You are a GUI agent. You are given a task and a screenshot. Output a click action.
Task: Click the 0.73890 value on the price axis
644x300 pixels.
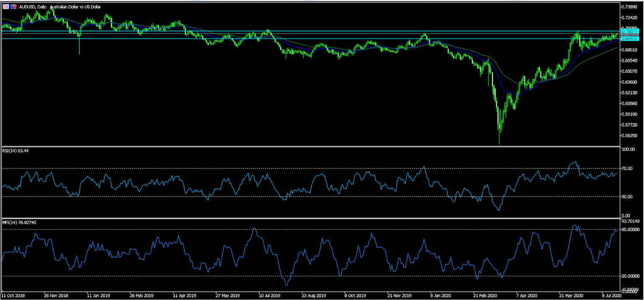[x=630, y=6]
